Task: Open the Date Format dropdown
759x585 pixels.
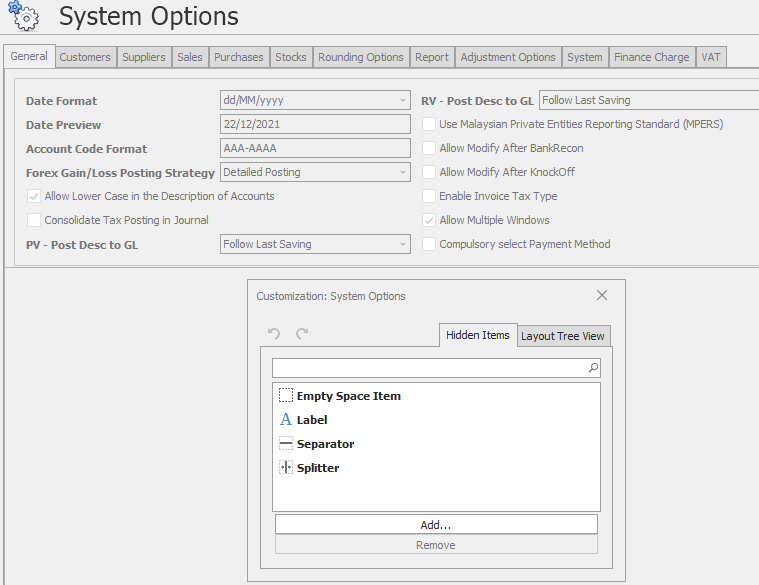Action: click(x=403, y=101)
